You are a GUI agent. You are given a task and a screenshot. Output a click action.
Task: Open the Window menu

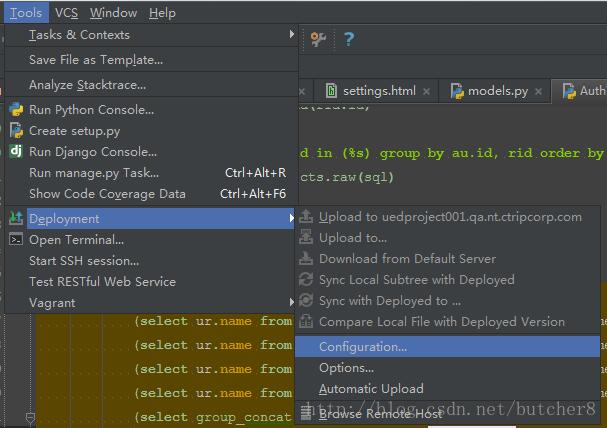[113, 13]
